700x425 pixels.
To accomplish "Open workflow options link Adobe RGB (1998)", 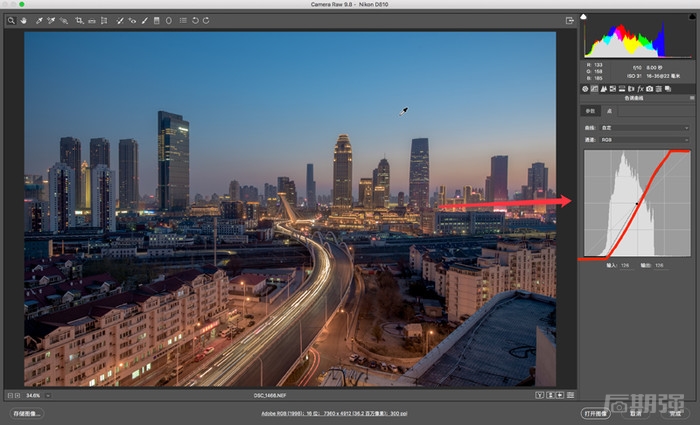I will tap(334, 413).
